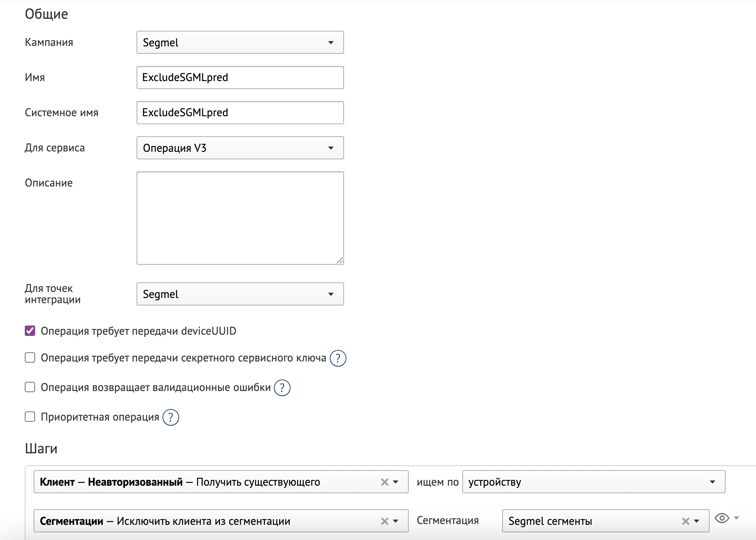Image resolution: width=756 pixels, height=540 pixels.
Task: Open the Кампания dropdown
Action: pos(240,42)
